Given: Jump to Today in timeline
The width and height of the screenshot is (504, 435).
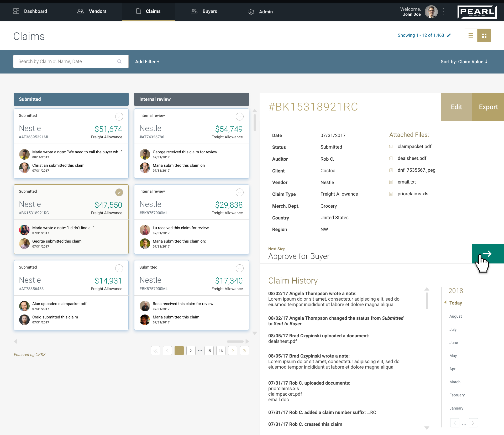Looking at the screenshot, I should coord(456,303).
